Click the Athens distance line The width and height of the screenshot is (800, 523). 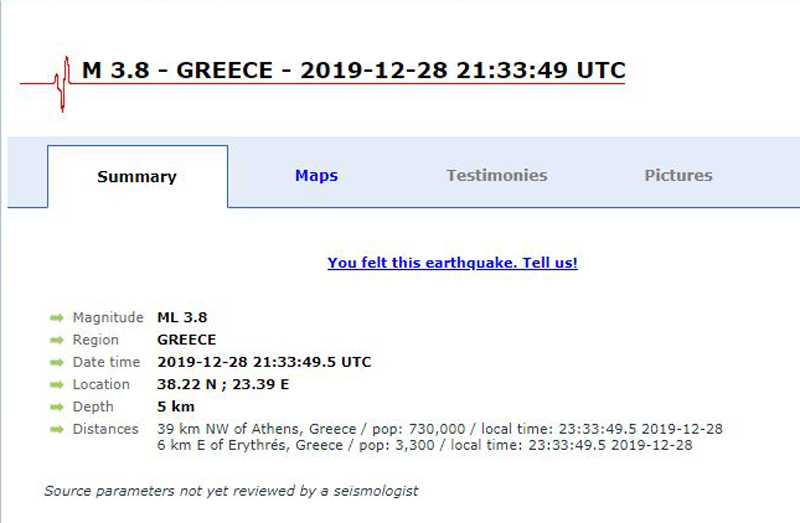tap(440, 429)
